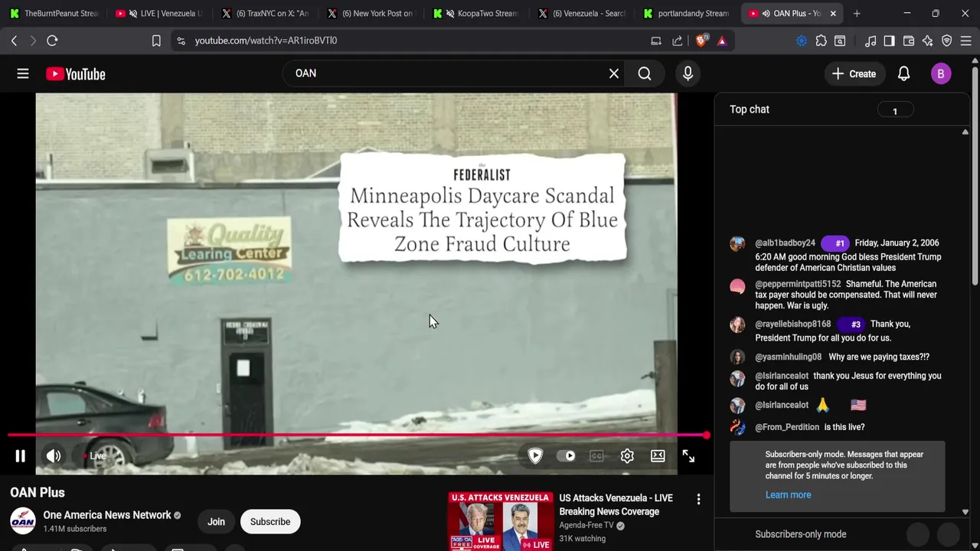The height and width of the screenshot is (551, 980).
Task: Share this page from address bar
Action: click(678, 41)
